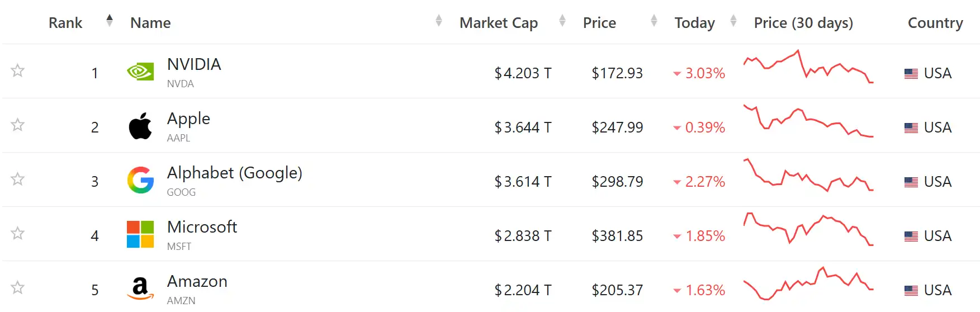Image resolution: width=980 pixels, height=312 pixels.
Task: Click the Price column header
Action: 599,23
